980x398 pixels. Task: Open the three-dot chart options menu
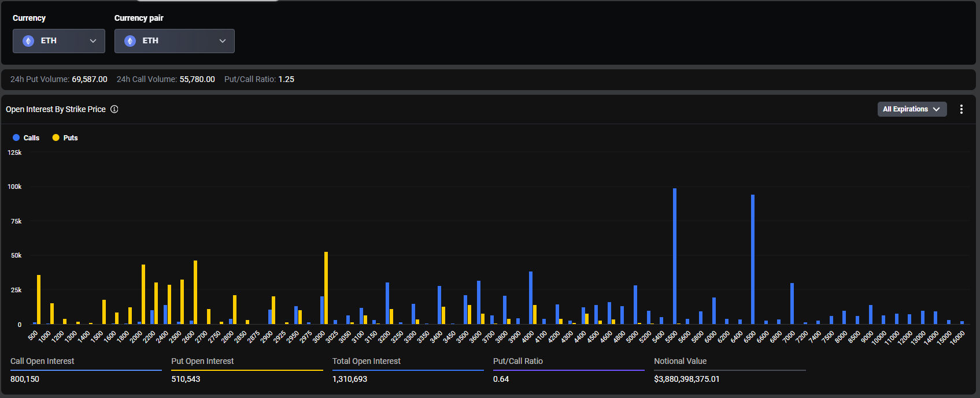point(961,109)
